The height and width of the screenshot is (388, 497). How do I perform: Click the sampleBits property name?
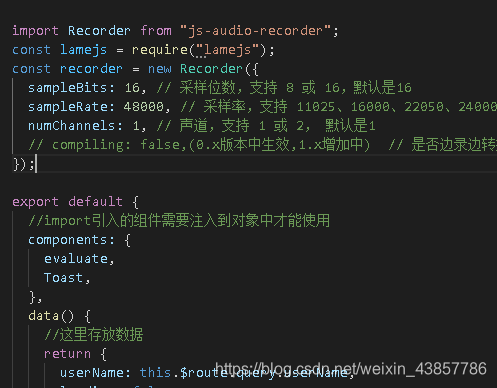tap(68, 88)
